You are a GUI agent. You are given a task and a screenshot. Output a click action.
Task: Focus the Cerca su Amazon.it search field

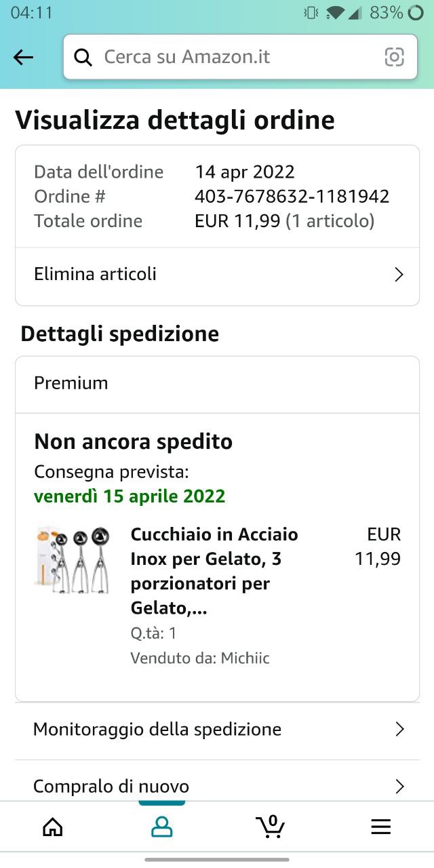tap(237, 58)
